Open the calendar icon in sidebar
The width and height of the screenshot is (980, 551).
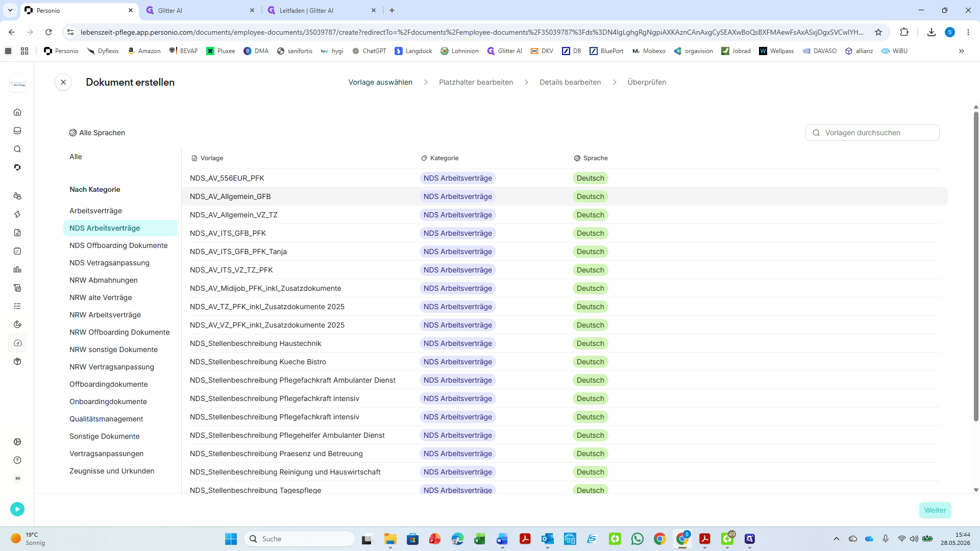[x=17, y=251]
